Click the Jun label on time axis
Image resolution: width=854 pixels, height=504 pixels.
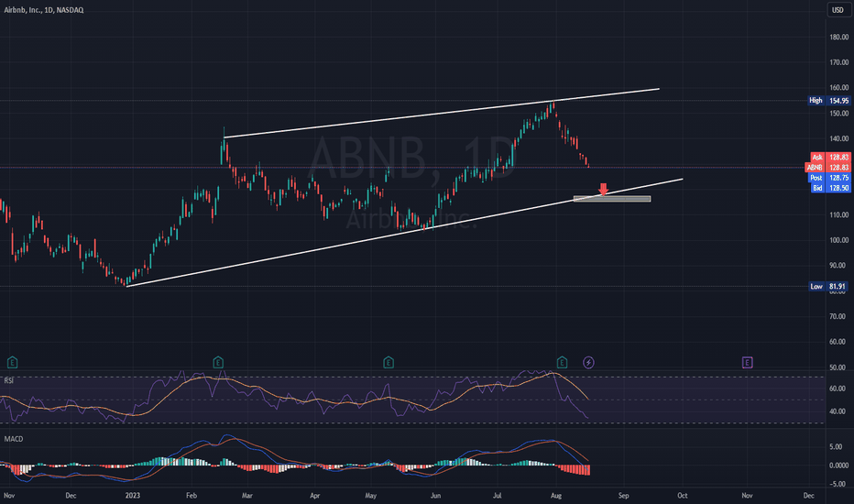(435, 495)
